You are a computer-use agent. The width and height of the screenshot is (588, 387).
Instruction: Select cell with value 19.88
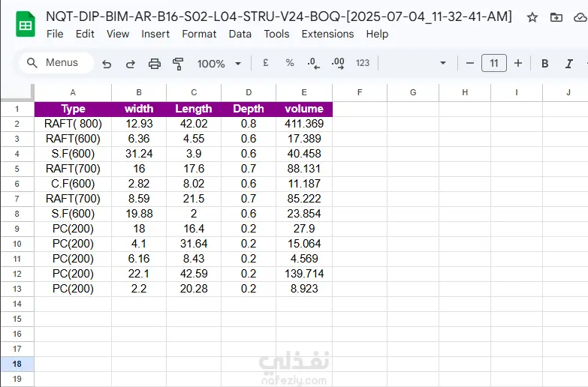(x=139, y=214)
